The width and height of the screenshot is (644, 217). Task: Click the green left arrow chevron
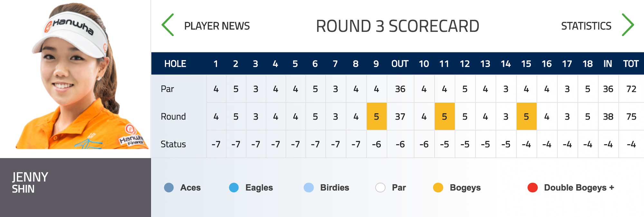coord(168,25)
